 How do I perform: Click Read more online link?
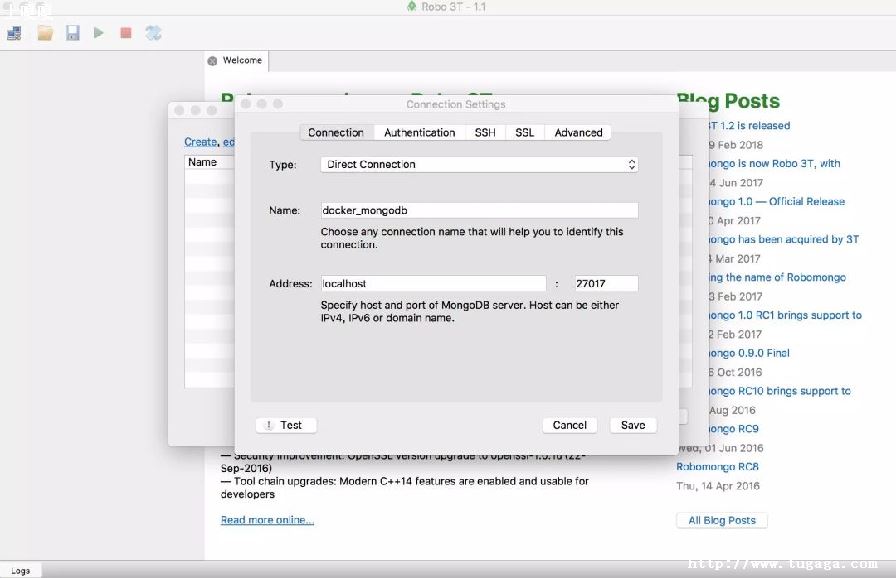pyautogui.click(x=267, y=520)
